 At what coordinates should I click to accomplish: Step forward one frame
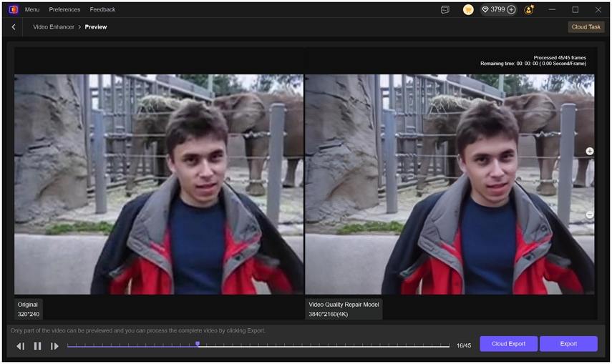click(x=54, y=346)
